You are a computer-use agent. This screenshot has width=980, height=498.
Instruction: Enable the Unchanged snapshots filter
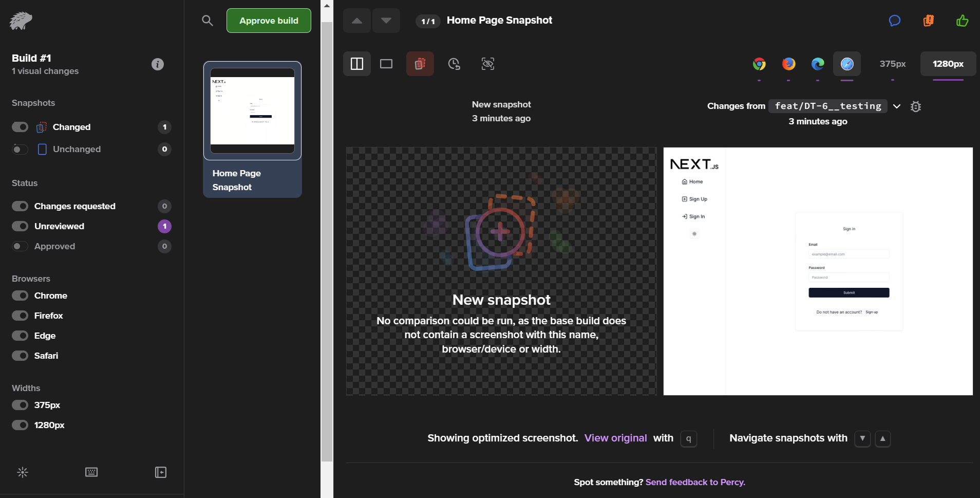tap(20, 149)
